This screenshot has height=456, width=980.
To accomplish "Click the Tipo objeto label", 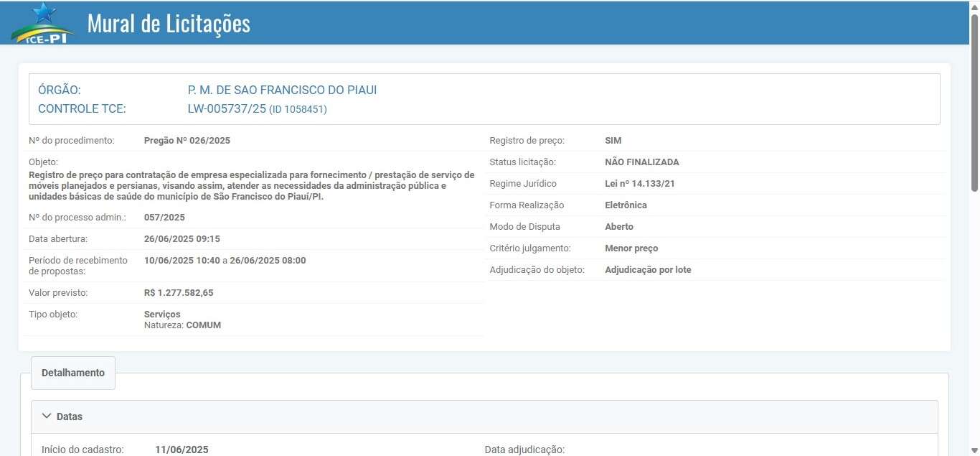I will click(x=53, y=315).
